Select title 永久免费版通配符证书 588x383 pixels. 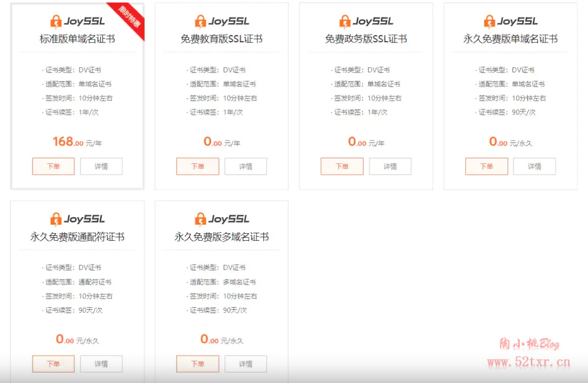pos(77,237)
